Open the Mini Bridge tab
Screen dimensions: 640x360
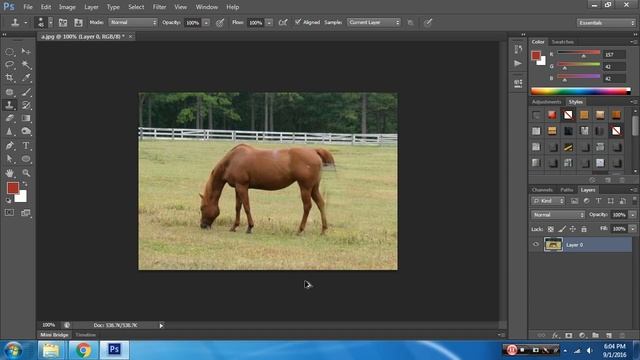(54, 335)
